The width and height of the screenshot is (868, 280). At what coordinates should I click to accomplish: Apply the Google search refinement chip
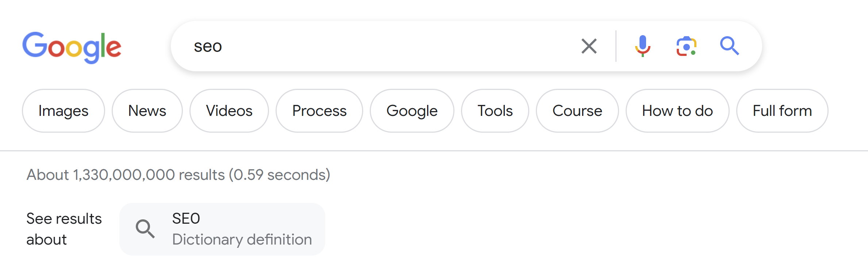(x=412, y=110)
